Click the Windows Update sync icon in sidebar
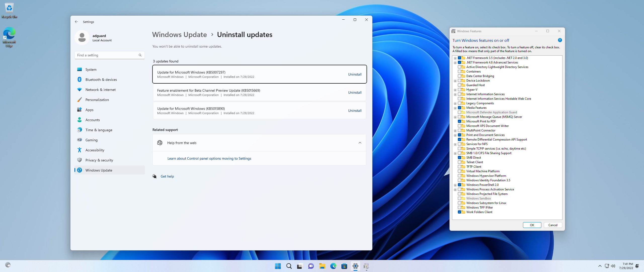This screenshot has height=272, width=644. click(79, 170)
